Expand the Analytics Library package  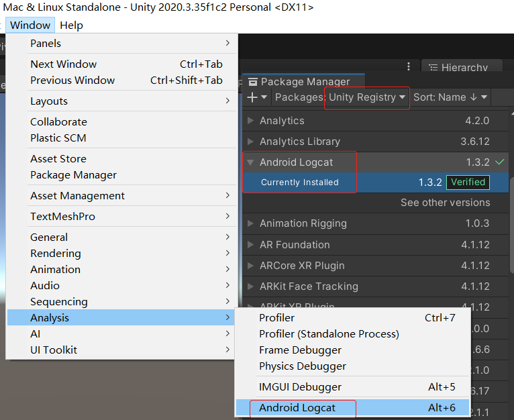point(251,142)
